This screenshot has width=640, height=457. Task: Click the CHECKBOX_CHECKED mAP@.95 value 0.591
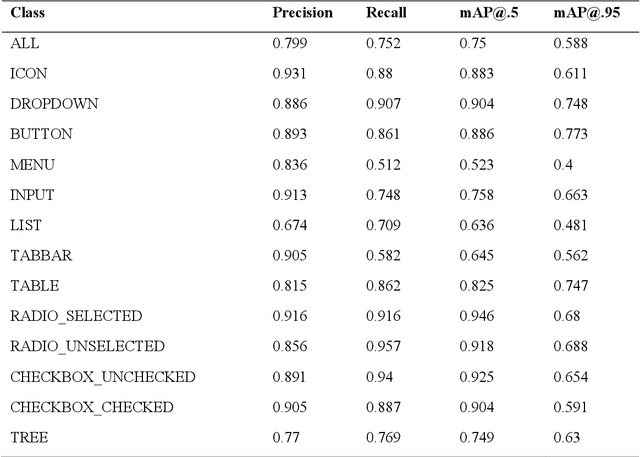point(570,407)
